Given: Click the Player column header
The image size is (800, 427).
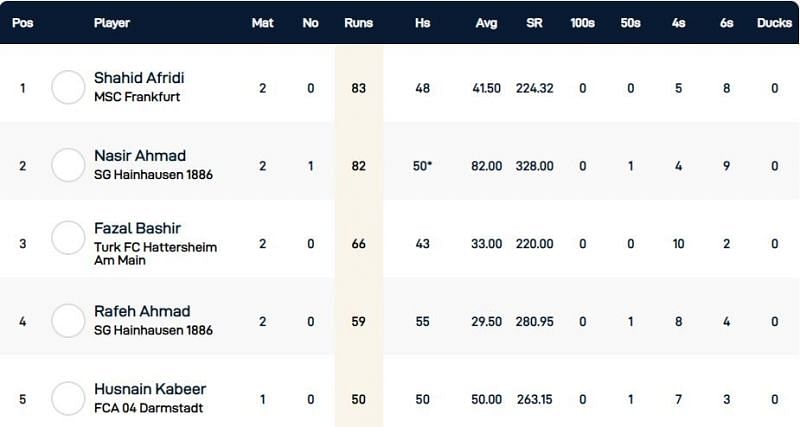Looking at the screenshot, I should [112, 22].
